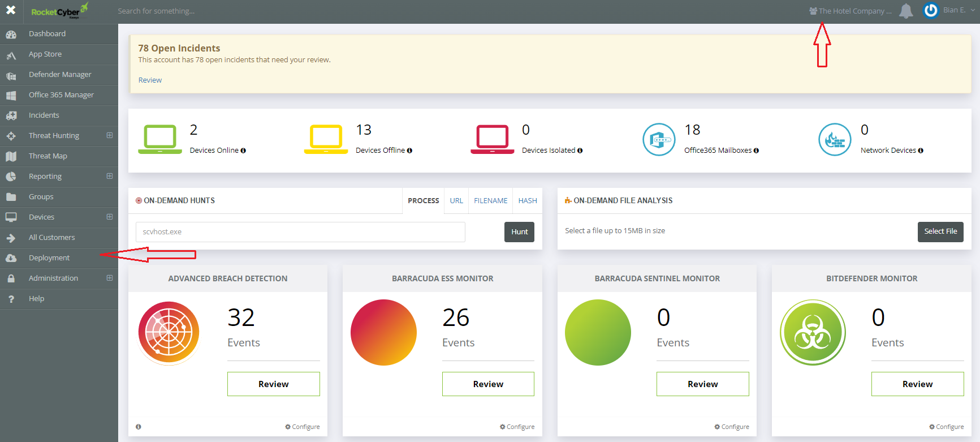This screenshot has height=442, width=980.
Task: Close sidebar with the X icon
Action: [11, 10]
